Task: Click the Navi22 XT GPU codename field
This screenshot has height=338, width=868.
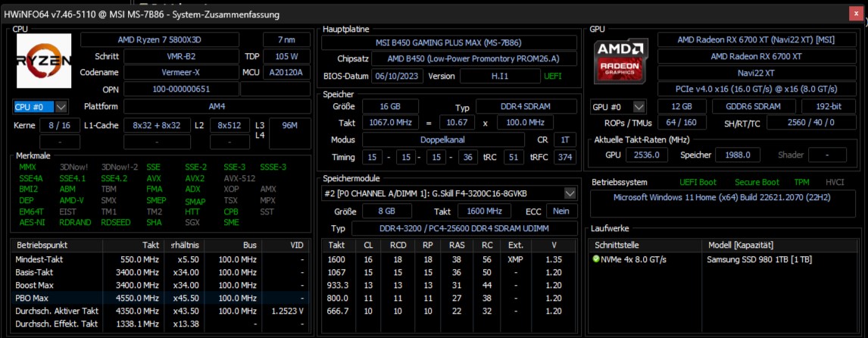Action: [756, 73]
